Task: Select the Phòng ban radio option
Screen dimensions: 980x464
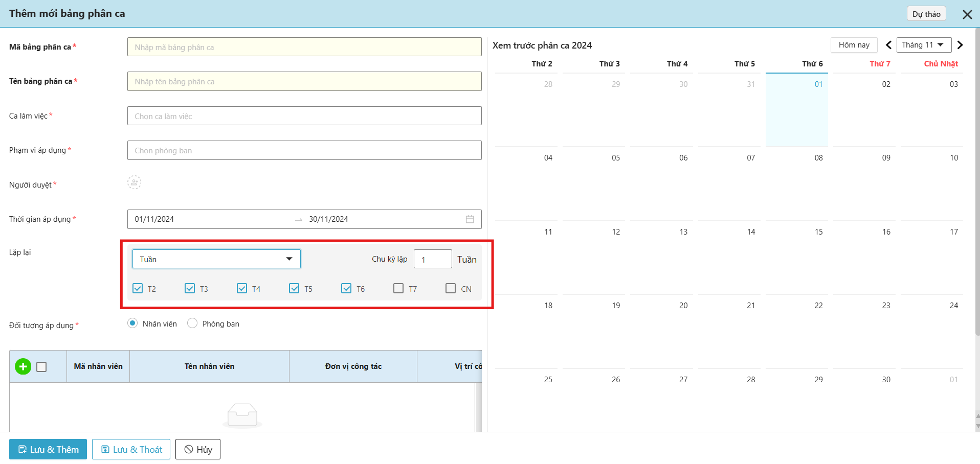Action: (x=192, y=323)
